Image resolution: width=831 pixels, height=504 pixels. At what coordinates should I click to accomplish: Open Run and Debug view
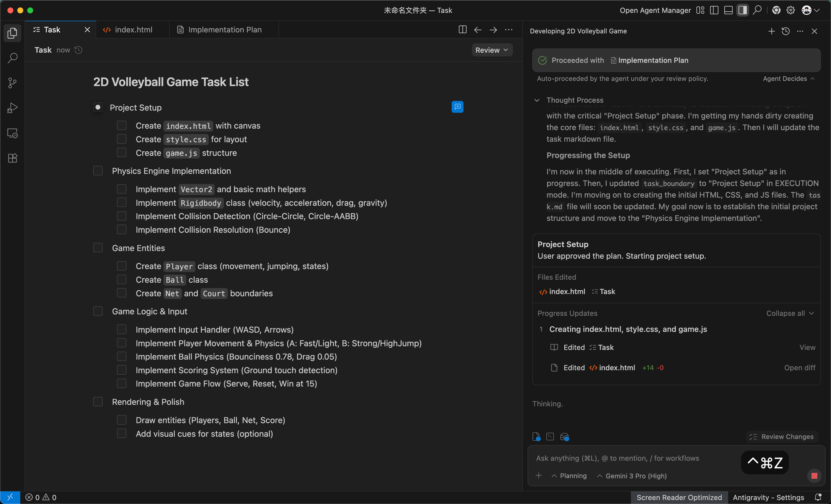click(12, 108)
